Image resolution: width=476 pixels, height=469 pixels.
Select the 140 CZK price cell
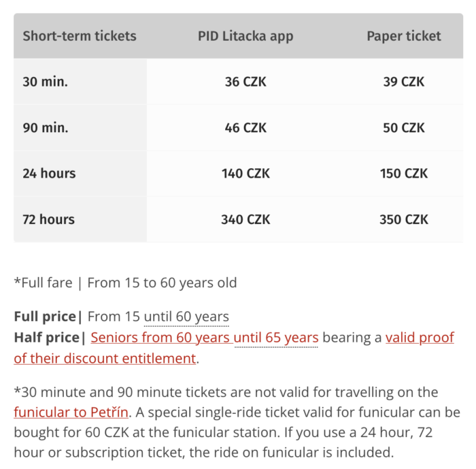[x=245, y=174]
